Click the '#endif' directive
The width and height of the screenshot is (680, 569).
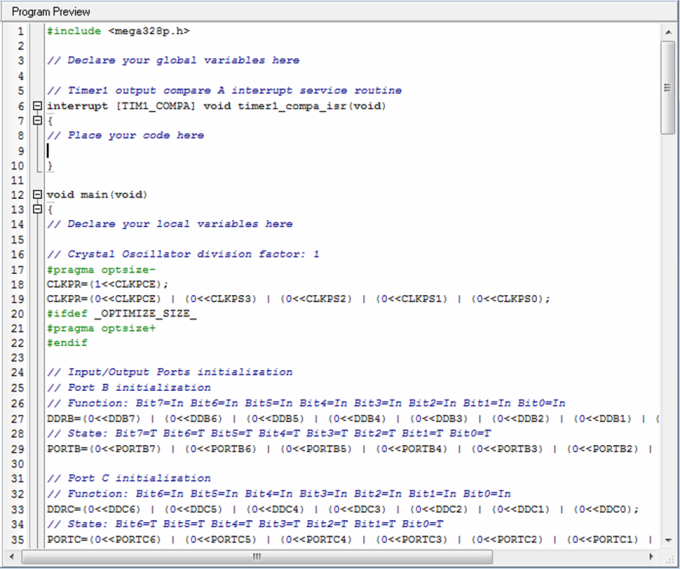pos(67,343)
